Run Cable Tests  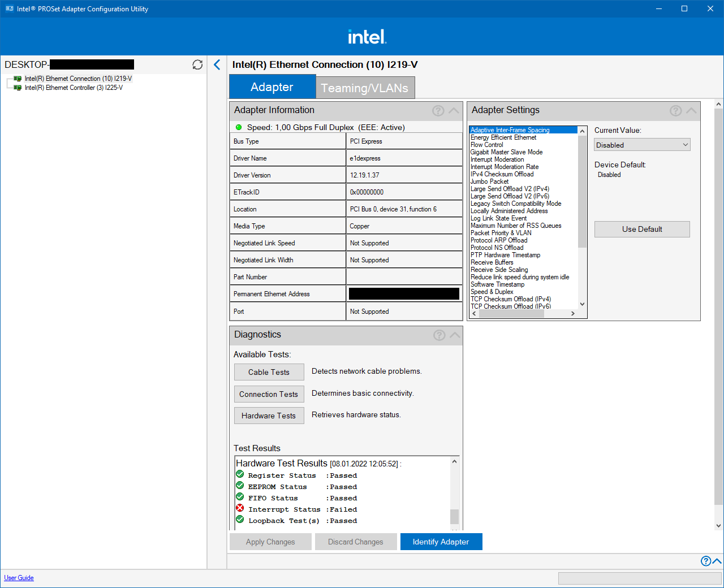click(x=269, y=372)
